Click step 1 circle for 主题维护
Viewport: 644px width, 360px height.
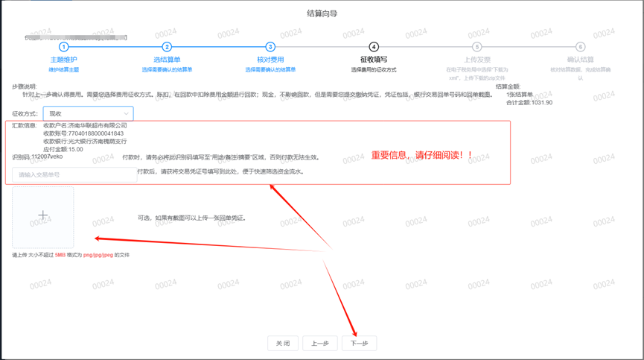pos(64,47)
